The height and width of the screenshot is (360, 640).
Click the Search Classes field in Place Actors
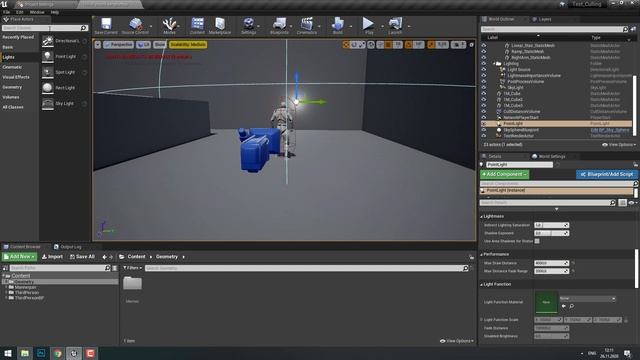pos(44,28)
